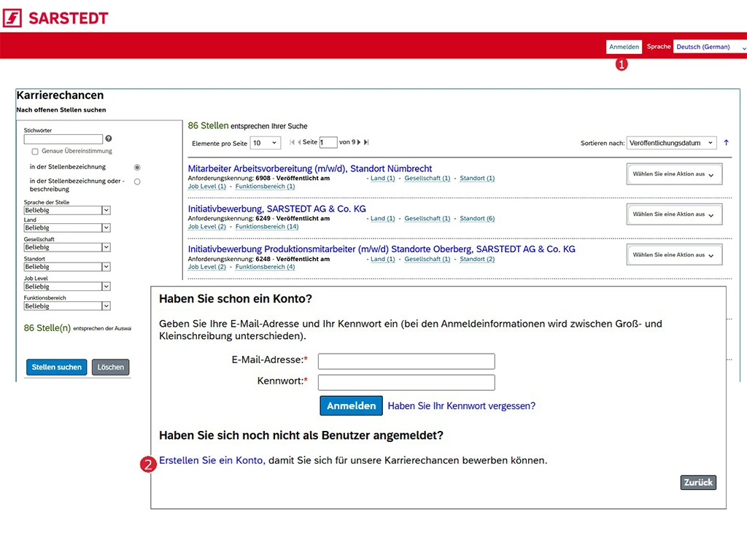The height and width of the screenshot is (560, 747).
Task: Focus the E-Mail-Adresse field
Action: point(406,362)
